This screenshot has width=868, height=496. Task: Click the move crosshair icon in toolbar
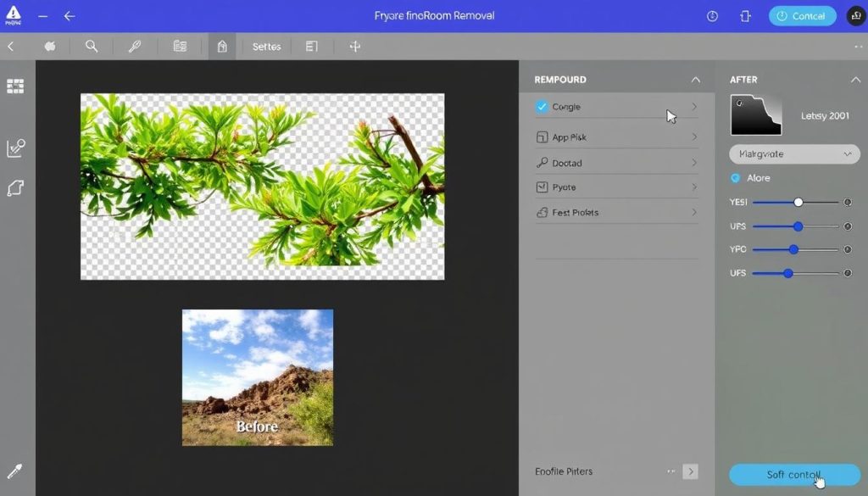[354, 47]
